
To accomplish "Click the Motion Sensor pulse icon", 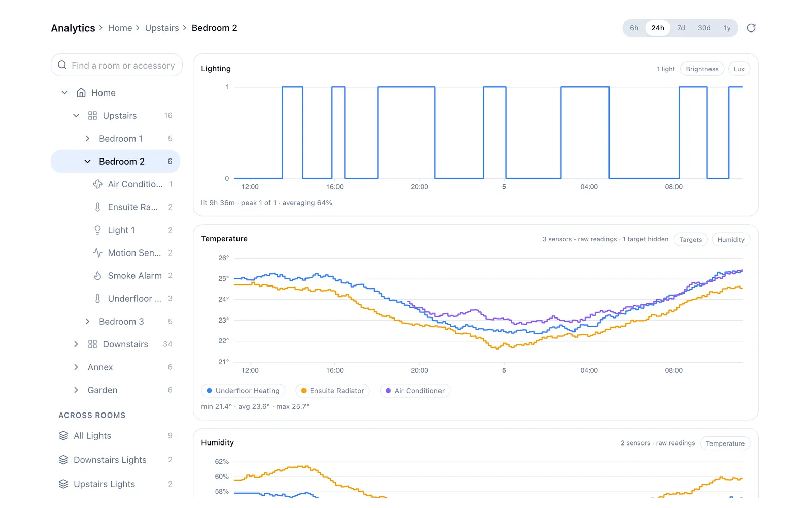I will click(97, 253).
